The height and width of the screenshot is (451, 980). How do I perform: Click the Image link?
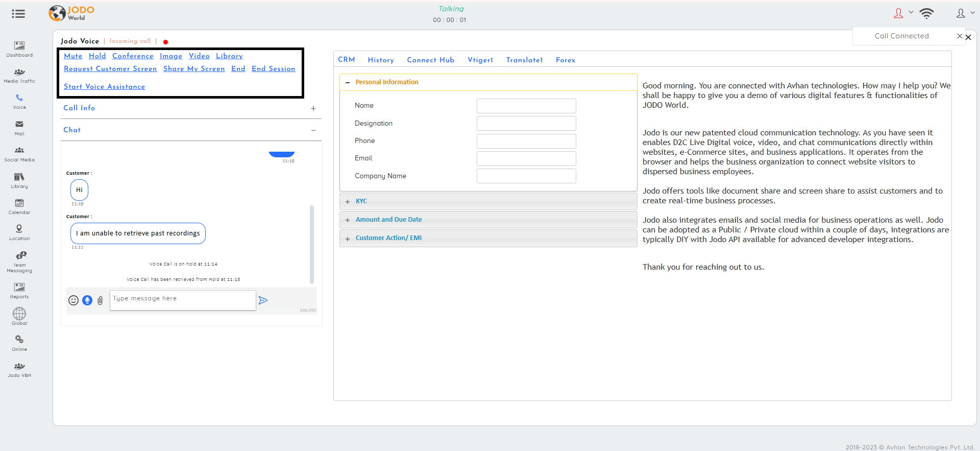[171, 56]
